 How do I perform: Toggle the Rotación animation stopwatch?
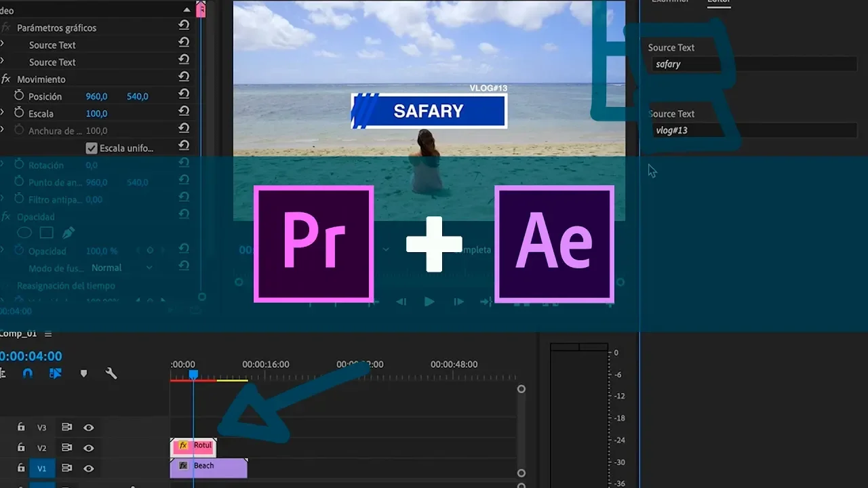19,165
